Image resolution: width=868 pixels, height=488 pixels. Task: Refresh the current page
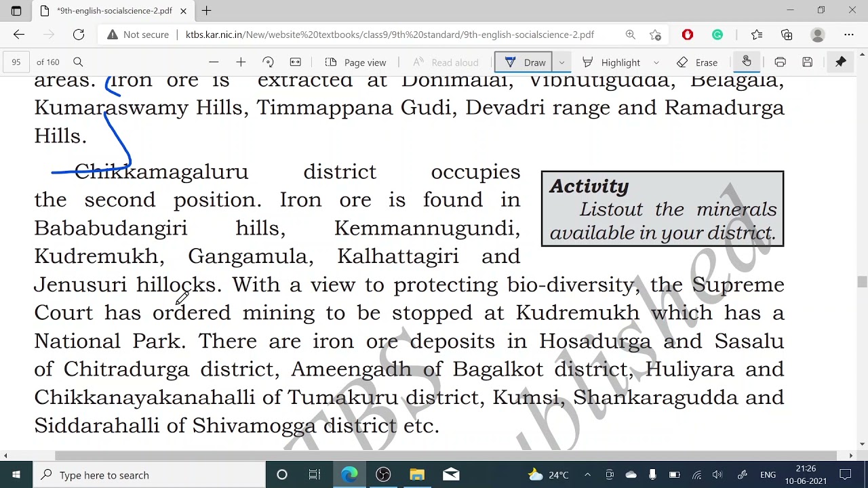pos(79,35)
